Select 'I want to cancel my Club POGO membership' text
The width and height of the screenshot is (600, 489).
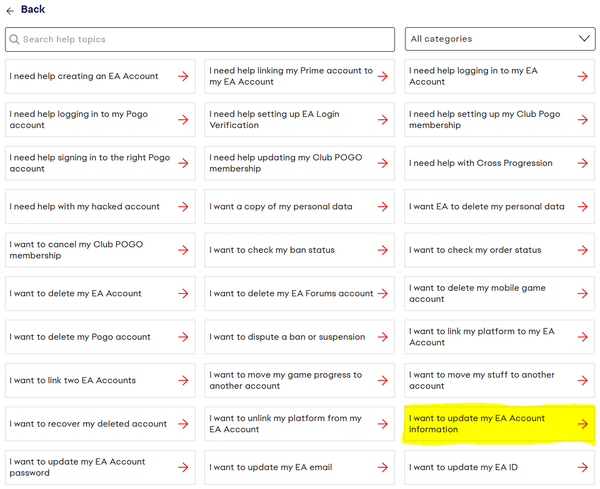76,250
